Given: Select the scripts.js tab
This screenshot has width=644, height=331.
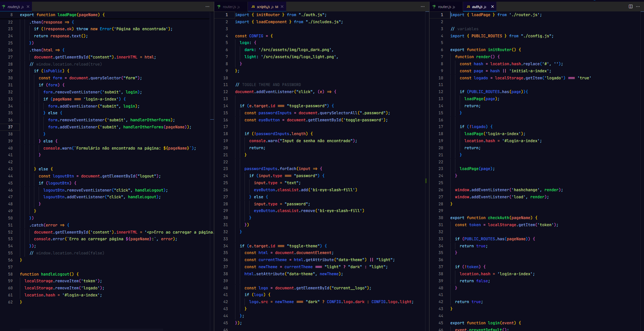Looking at the screenshot, I should (x=267, y=7).
